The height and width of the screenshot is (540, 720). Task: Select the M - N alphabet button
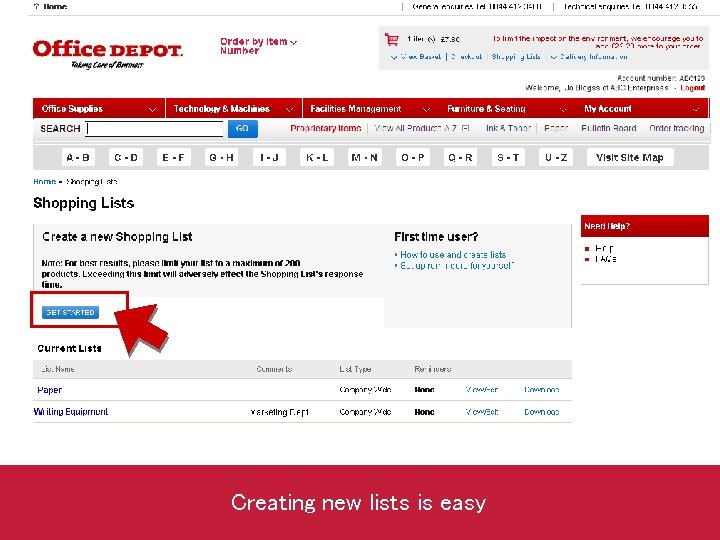365,158
